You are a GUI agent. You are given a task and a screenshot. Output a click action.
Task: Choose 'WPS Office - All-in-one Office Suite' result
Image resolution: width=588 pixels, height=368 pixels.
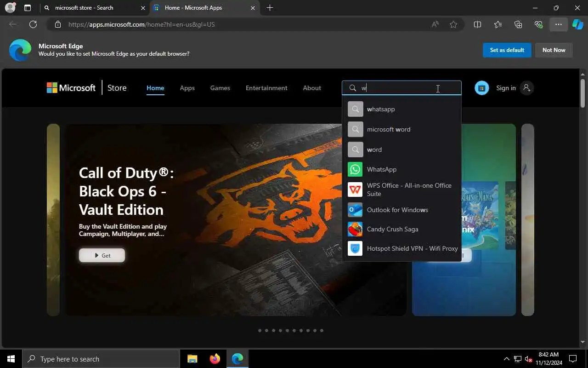(x=401, y=190)
